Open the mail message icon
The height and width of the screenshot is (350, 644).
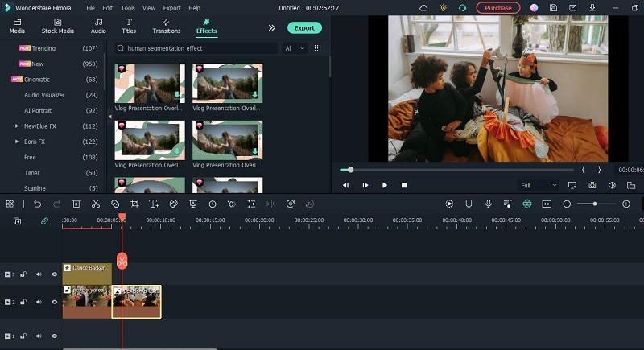click(572, 8)
